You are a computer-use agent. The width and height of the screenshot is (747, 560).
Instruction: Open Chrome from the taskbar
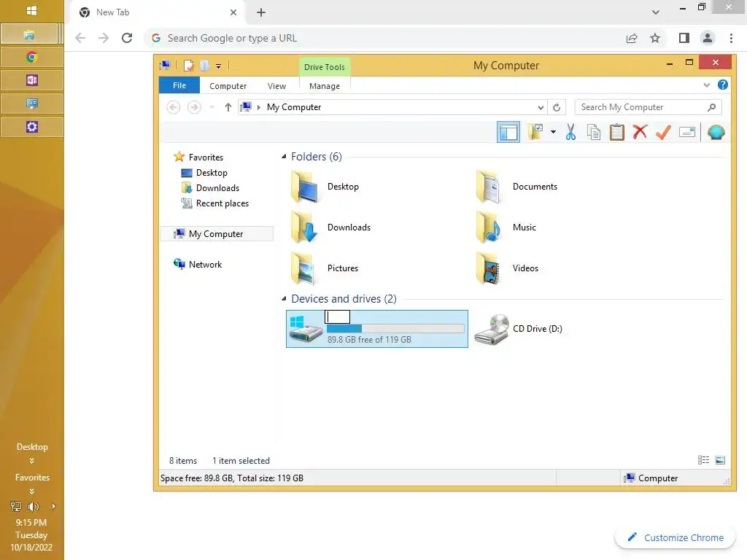32,57
